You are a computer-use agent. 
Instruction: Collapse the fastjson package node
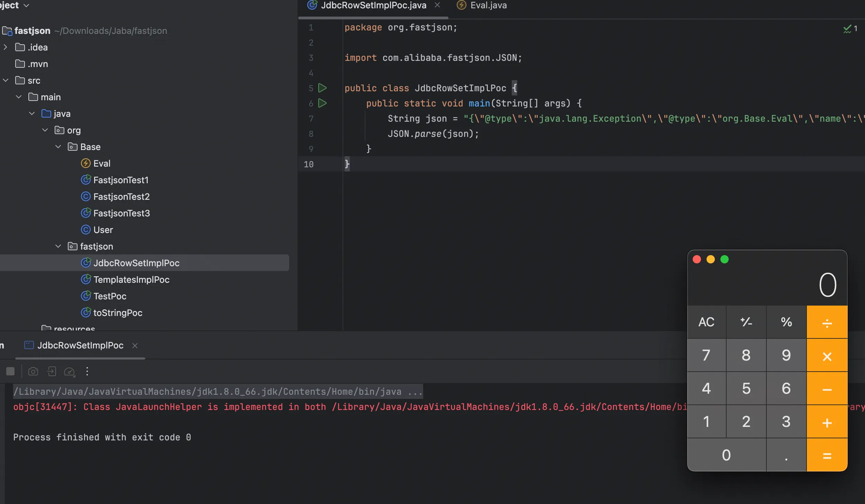point(58,246)
